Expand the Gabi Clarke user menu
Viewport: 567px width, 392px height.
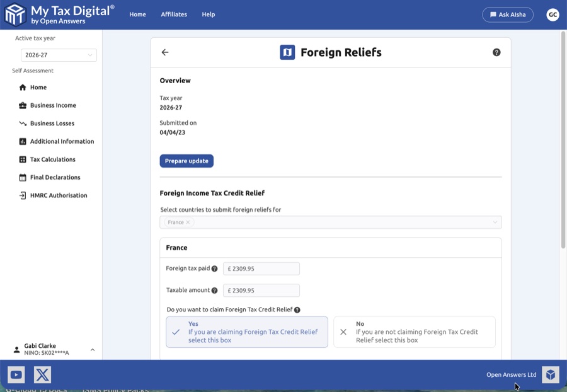point(93,350)
